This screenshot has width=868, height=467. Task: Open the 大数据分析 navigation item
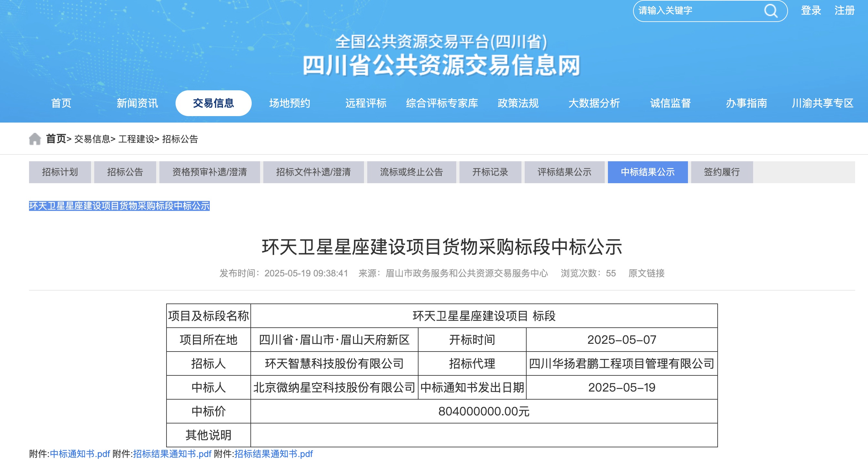pos(594,103)
